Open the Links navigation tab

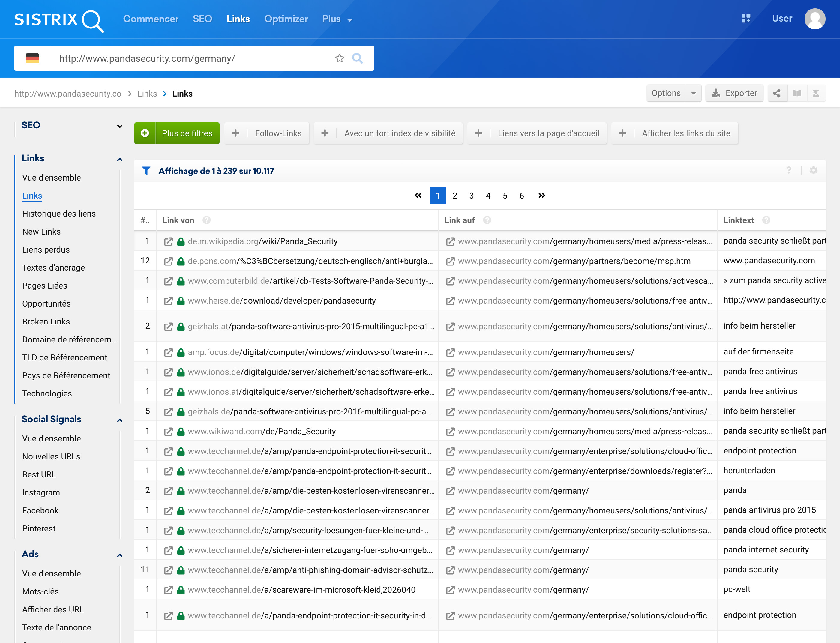238,19
